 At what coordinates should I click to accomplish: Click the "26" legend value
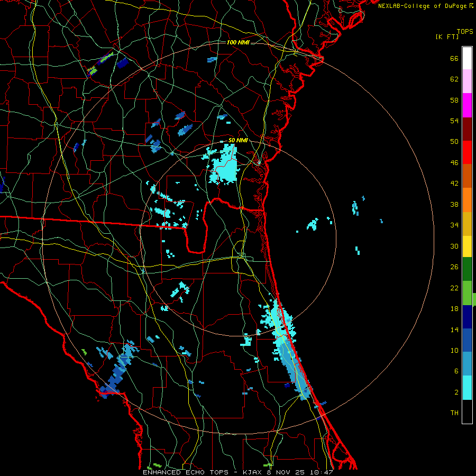[x=454, y=267]
